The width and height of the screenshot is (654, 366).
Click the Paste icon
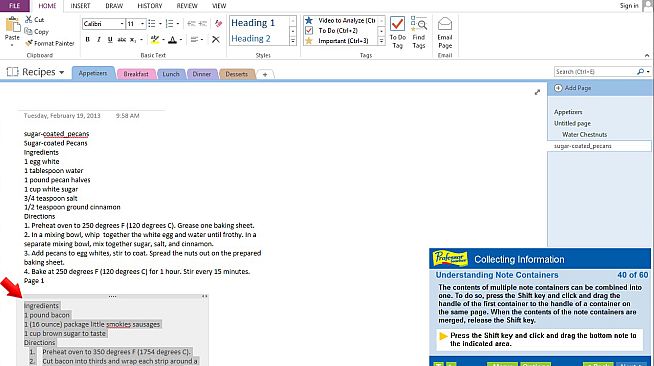coord(12,25)
